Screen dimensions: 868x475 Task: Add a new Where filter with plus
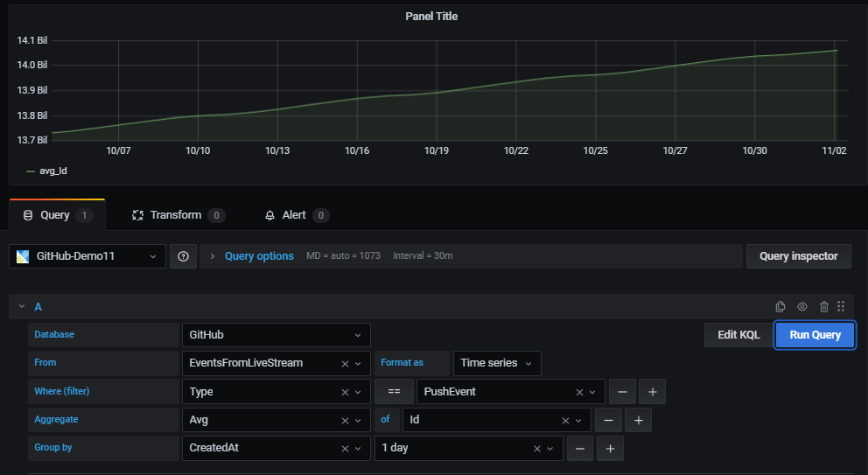point(652,391)
